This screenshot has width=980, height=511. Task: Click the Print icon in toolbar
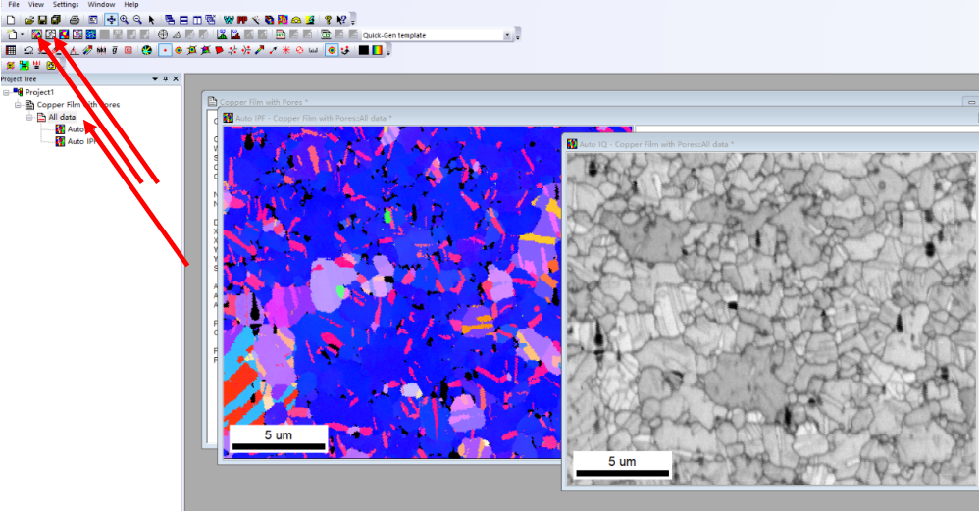pyautogui.click(x=75, y=20)
